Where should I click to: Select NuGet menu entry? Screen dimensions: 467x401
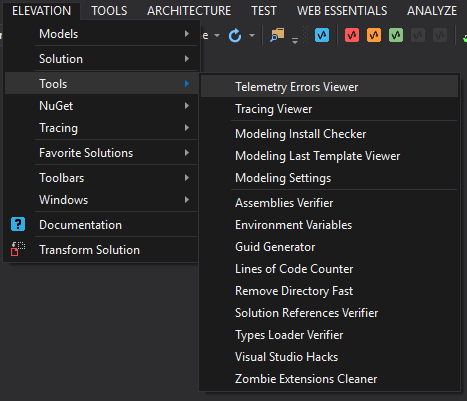[102, 106]
